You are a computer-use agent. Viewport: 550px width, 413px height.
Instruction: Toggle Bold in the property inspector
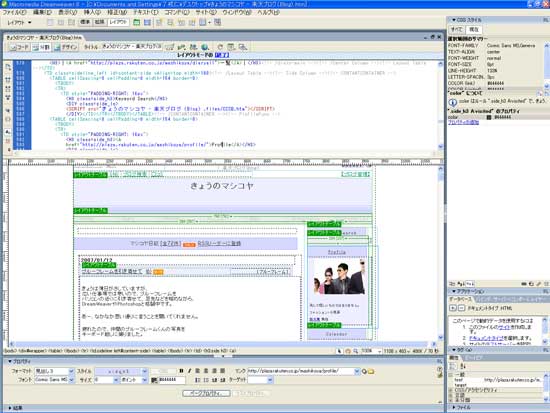coord(181,371)
